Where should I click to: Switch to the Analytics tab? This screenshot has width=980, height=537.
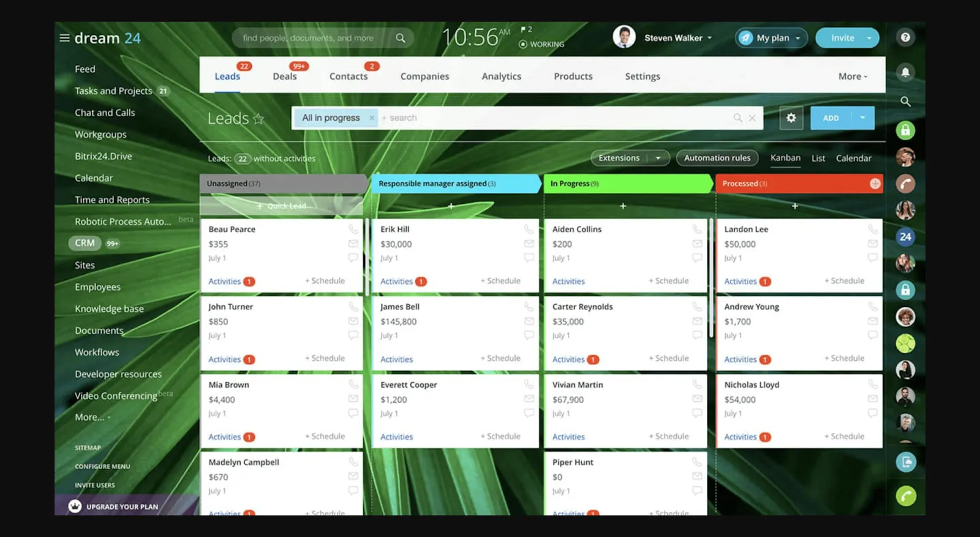coord(501,77)
